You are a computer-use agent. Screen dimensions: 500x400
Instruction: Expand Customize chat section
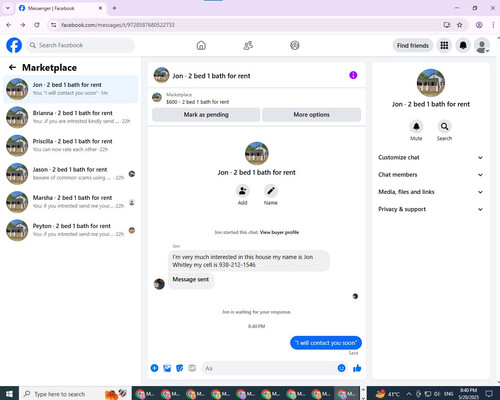tap(430, 157)
